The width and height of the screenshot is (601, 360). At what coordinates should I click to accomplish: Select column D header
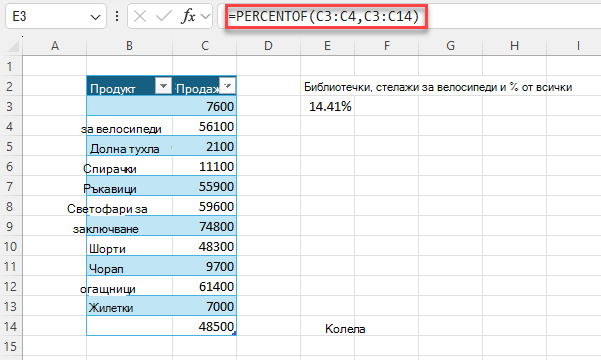click(x=268, y=46)
